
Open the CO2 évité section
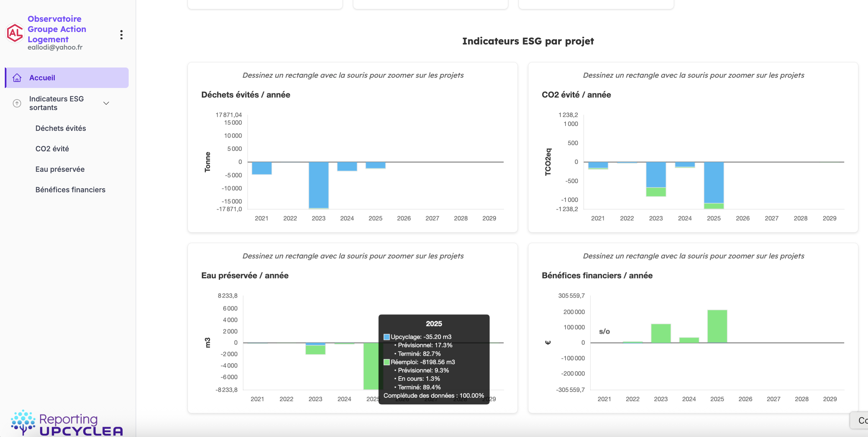click(52, 149)
